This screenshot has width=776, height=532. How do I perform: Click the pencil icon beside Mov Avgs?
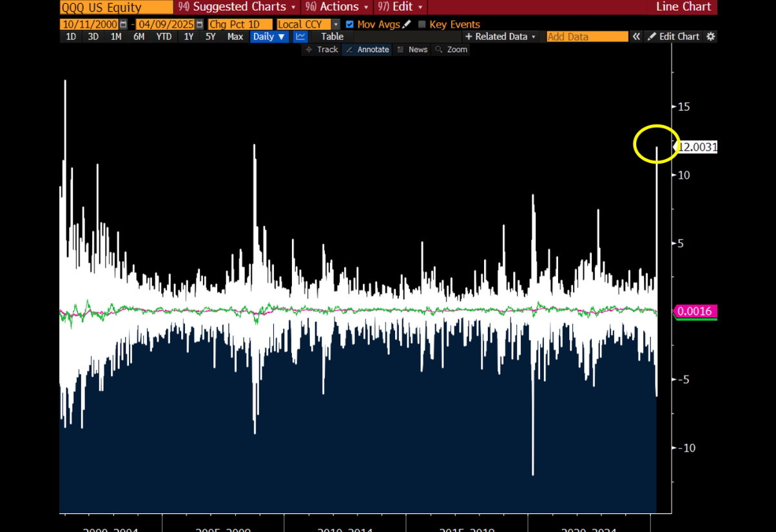point(406,24)
